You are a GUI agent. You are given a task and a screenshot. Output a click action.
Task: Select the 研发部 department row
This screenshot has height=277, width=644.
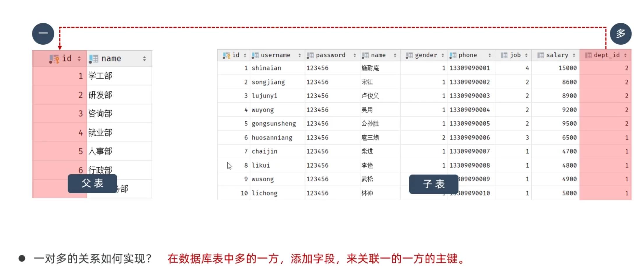pos(100,95)
